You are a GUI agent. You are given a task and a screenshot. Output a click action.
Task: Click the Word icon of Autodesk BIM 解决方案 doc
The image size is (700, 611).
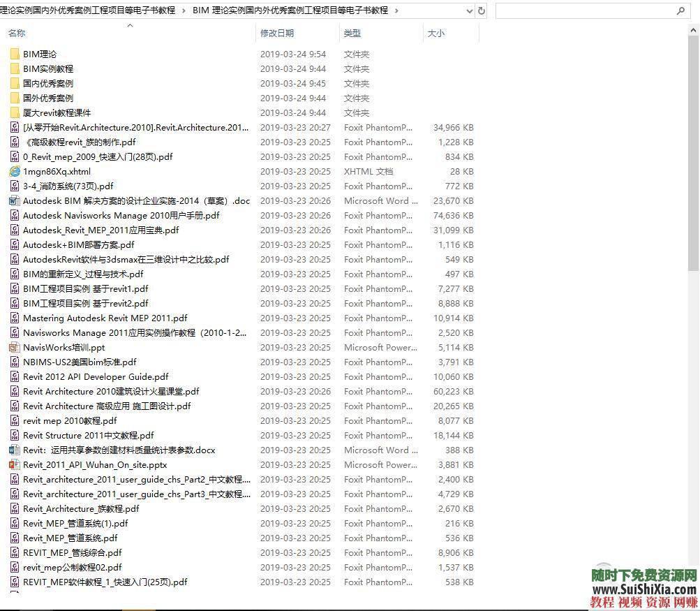(x=15, y=201)
